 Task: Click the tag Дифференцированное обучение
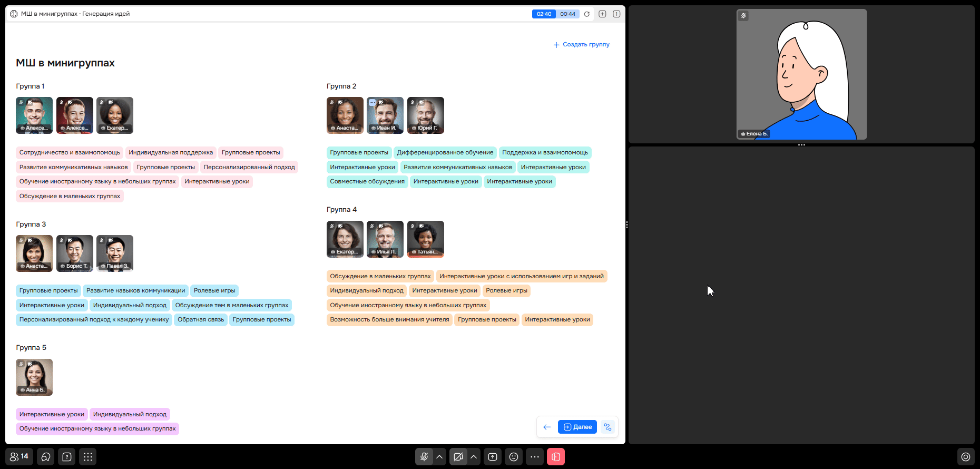(x=445, y=153)
